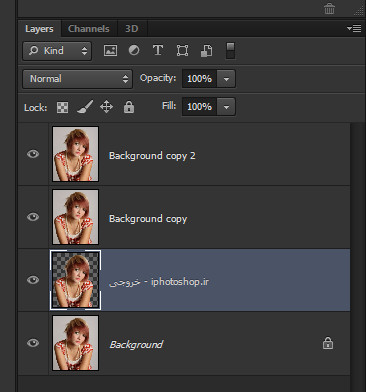Image resolution: width=366 pixels, height=392 pixels.
Task: Click the lock position move icon
Action: 106,107
